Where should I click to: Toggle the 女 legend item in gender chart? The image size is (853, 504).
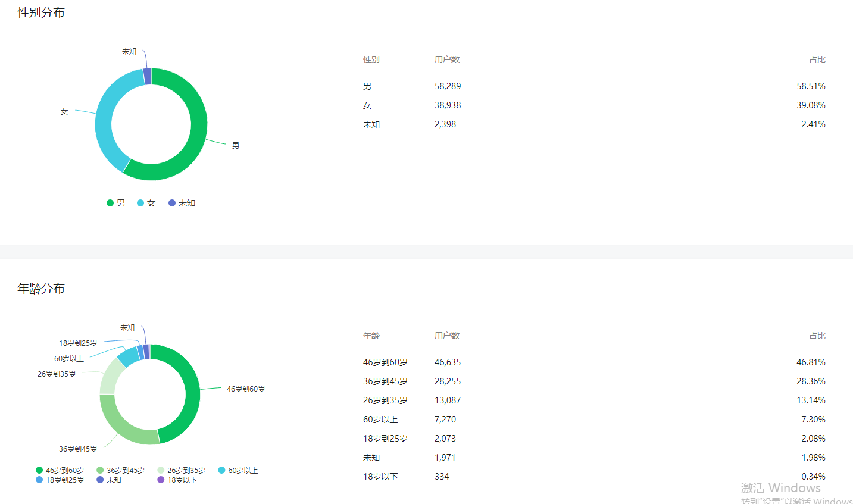[146, 203]
